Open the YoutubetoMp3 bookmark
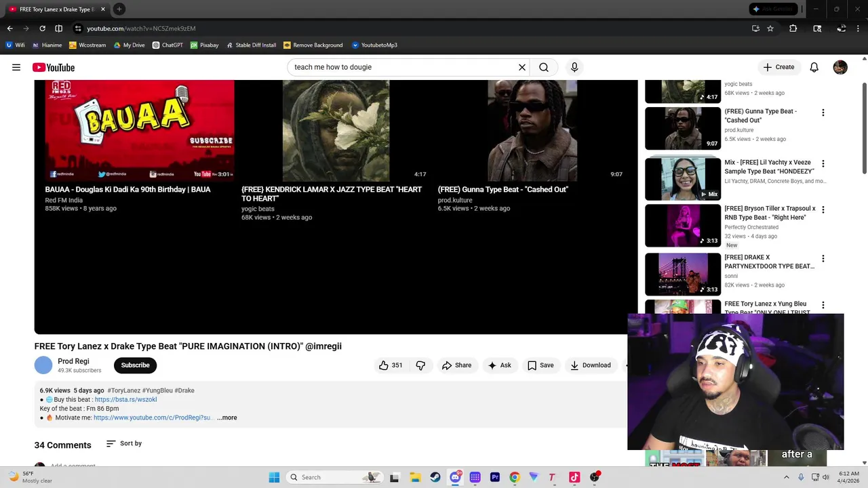Image resolution: width=868 pixels, height=488 pixels. [374, 45]
